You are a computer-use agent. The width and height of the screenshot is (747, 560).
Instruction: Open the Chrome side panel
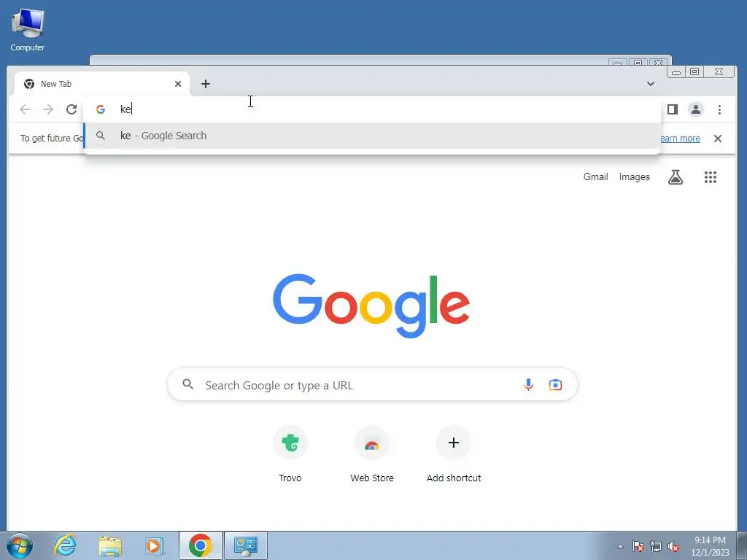tap(672, 109)
